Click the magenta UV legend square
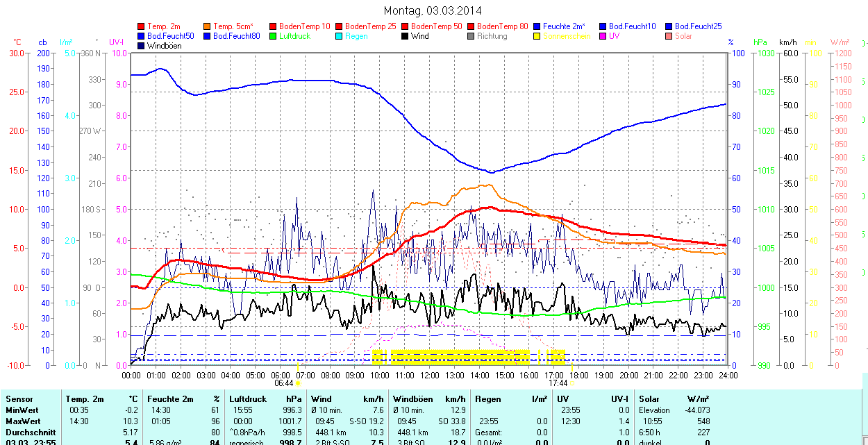 pos(603,36)
